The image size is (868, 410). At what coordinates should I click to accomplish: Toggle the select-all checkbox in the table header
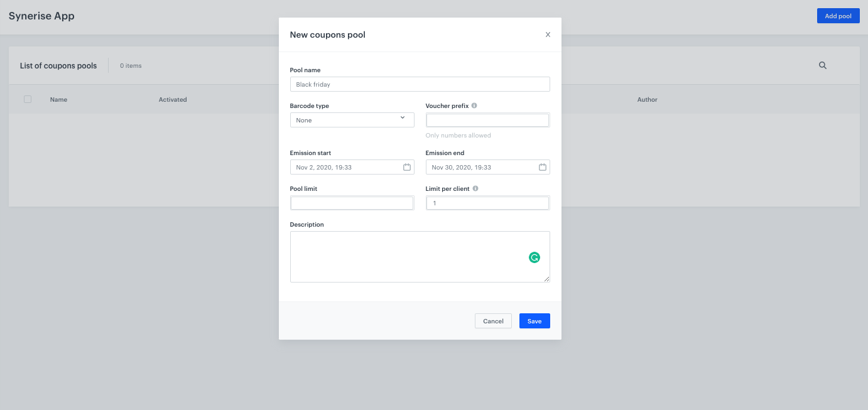27,99
